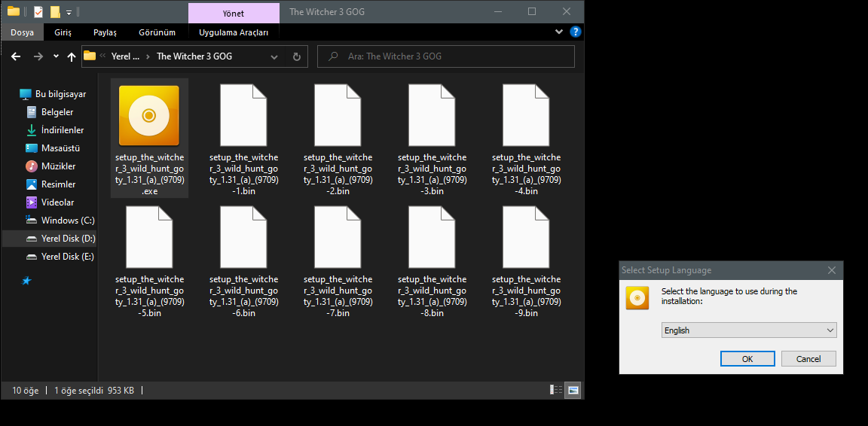This screenshot has width=868, height=426.
Task: Open Videolar in the sidebar
Action: [50, 202]
